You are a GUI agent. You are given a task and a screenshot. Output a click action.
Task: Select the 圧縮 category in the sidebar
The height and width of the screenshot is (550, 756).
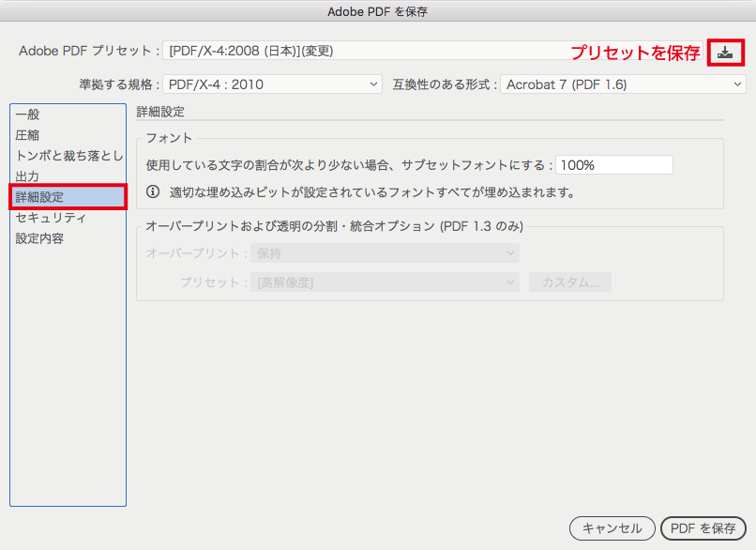click(x=68, y=135)
